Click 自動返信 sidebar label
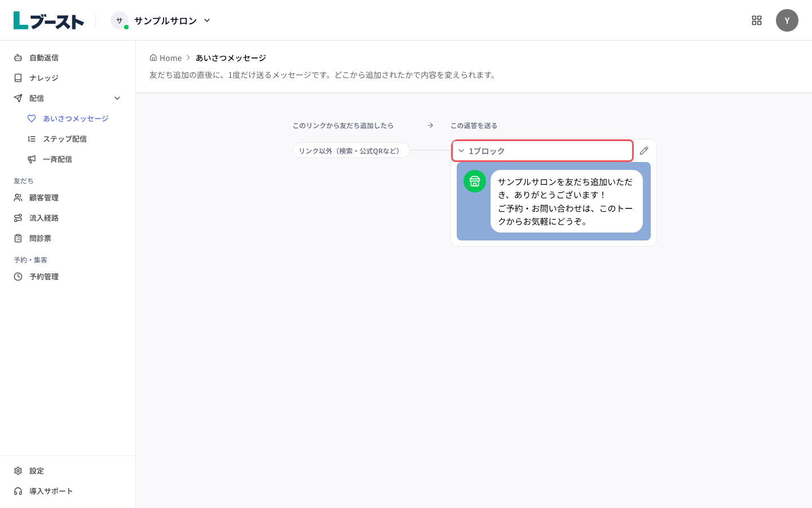The image size is (812, 508). (x=44, y=58)
